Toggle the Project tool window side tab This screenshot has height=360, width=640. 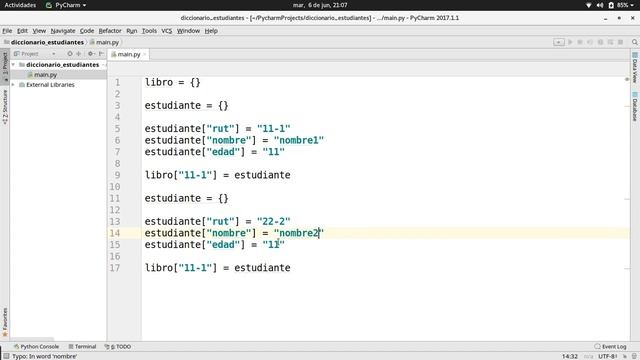pos(4,66)
